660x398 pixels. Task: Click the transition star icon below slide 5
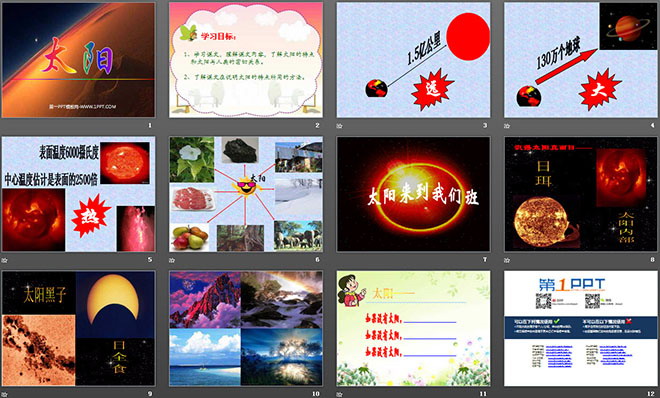tap(4, 260)
